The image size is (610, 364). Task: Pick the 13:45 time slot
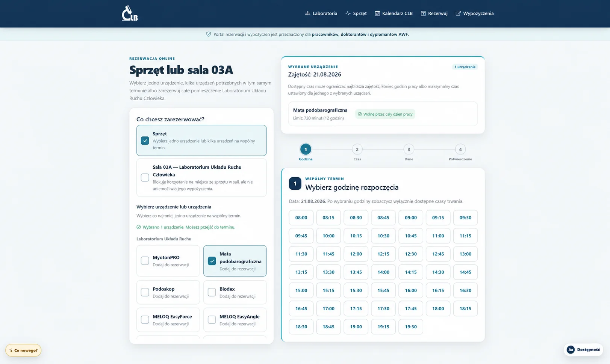pos(356,272)
